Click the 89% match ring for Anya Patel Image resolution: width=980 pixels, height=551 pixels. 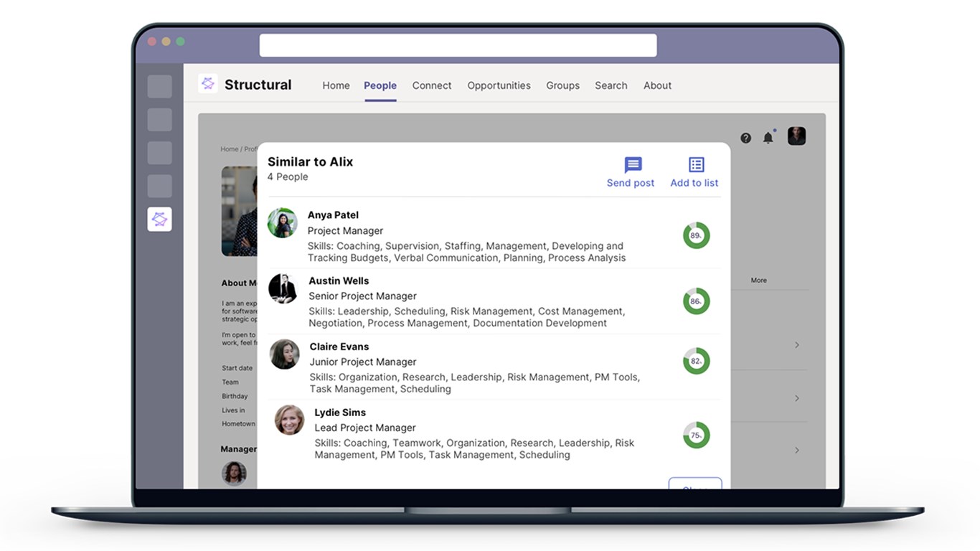[x=696, y=235]
